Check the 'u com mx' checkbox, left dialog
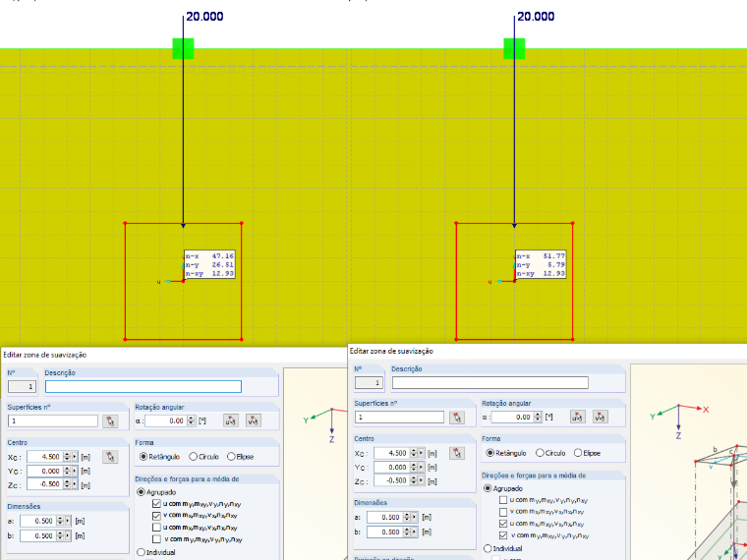The height and width of the screenshot is (560, 747). 156,528
